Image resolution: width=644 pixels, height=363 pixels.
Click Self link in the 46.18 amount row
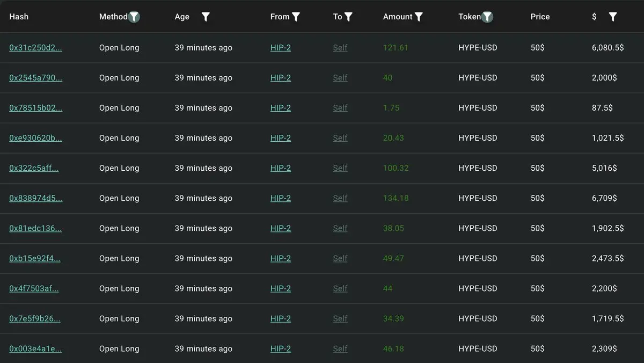coord(340,349)
